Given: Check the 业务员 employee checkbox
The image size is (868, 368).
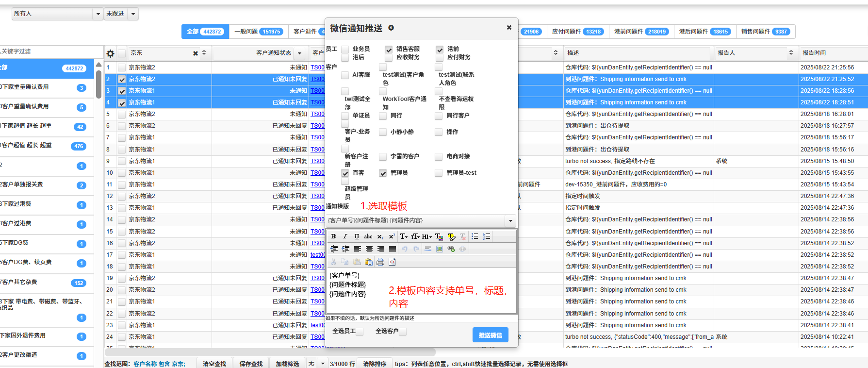Looking at the screenshot, I should 345,50.
